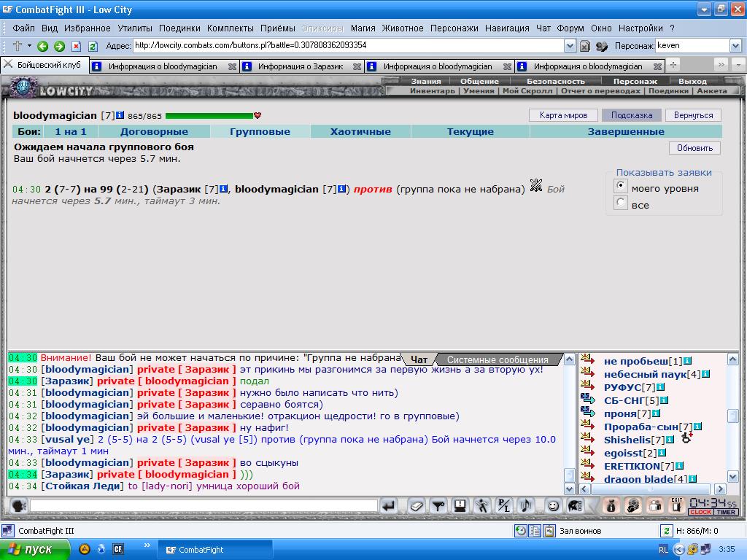The image size is (747, 560).
Task: Open the Хаотичные battles tab
Action: click(360, 131)
